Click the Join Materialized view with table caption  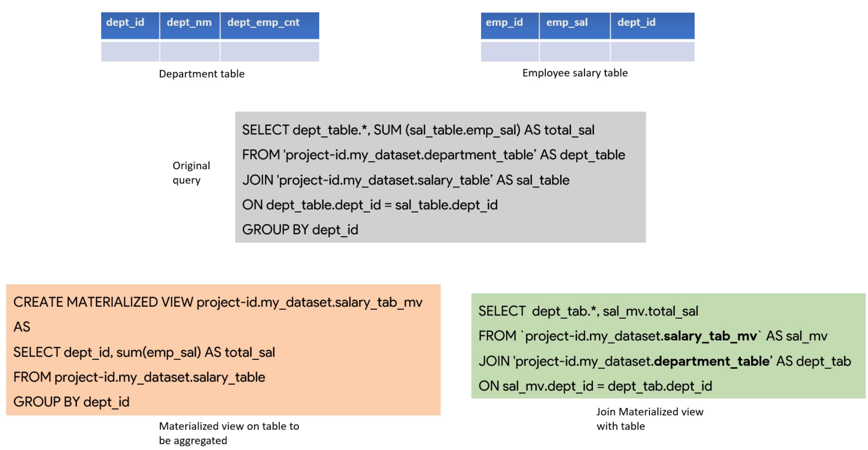tap(650, 419)
